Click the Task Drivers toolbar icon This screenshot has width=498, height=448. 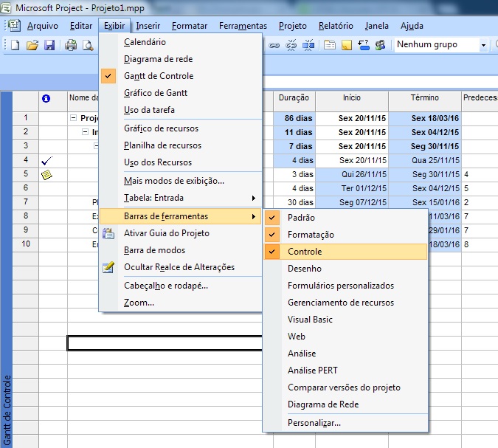(x=363, y=45)
